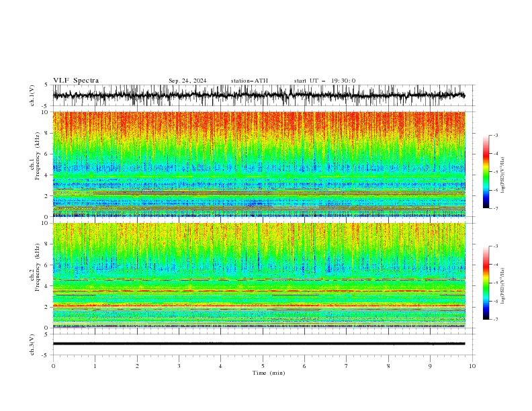Click the color scale bar beside ch.1 spectrogram

click(x=486, y=172)
